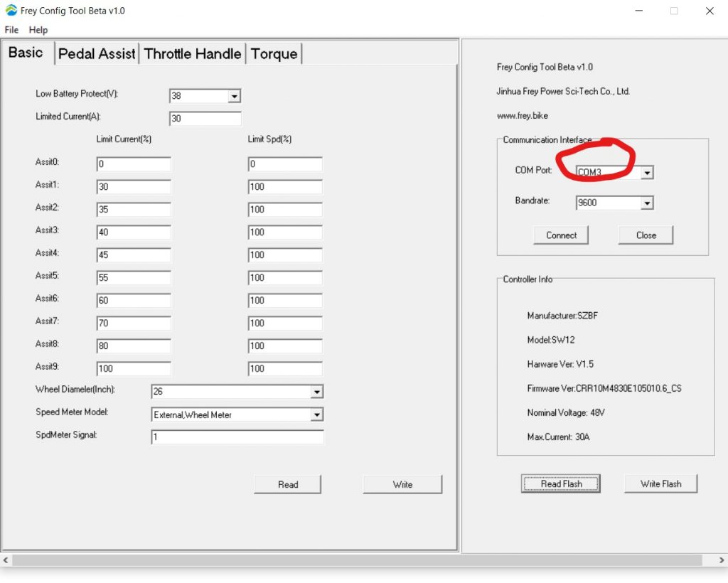This screenshot has width=728, height=583.
Task: Click Assit0 Limit Spd field
Action: 285,164
